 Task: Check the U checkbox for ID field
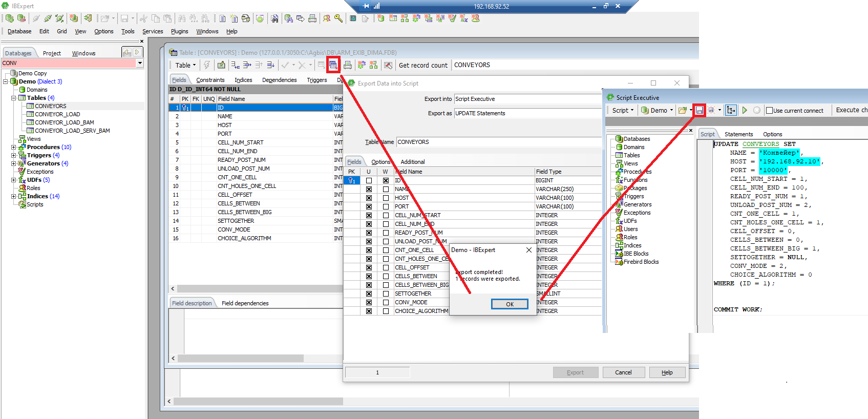click(369, 181)
